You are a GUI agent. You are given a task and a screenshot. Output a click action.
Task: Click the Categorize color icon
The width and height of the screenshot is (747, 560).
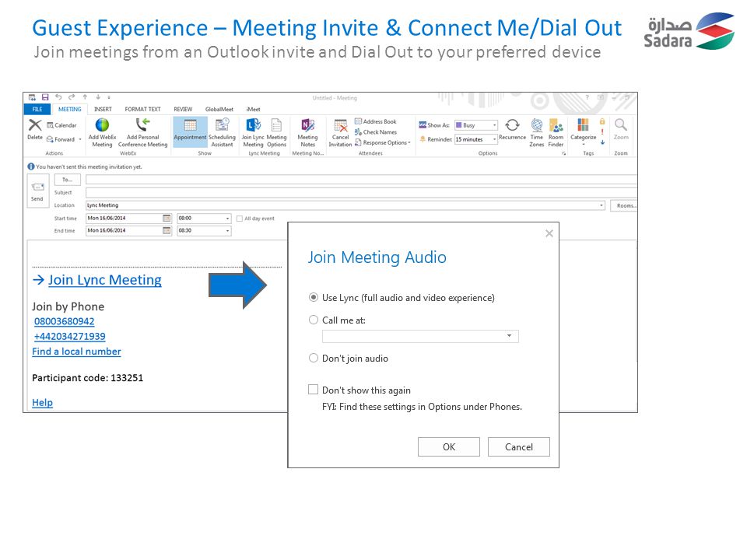[x=583, y=124]
